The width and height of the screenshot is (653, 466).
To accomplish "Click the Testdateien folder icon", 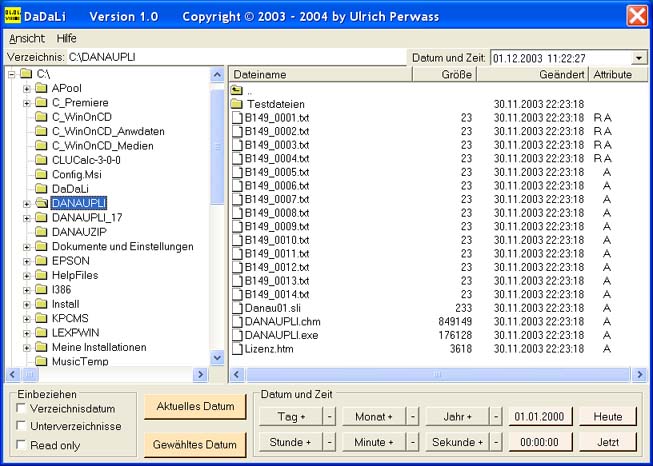I will [237, 104].
